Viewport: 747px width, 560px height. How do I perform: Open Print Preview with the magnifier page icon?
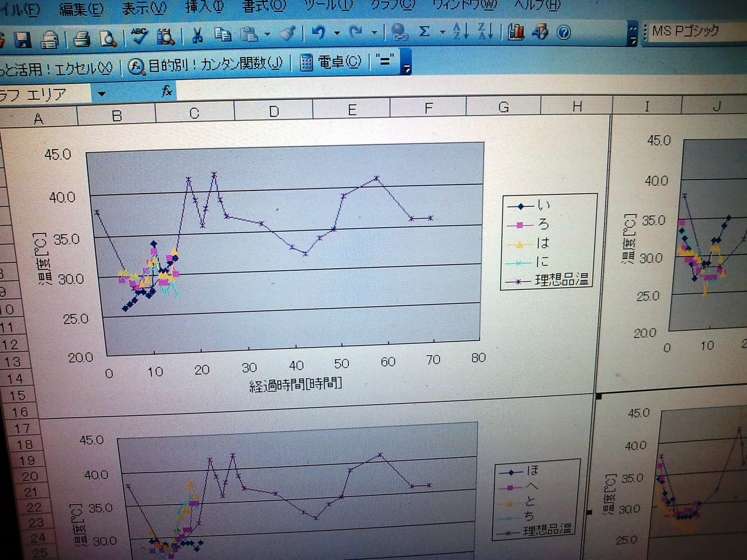(108, 38)
